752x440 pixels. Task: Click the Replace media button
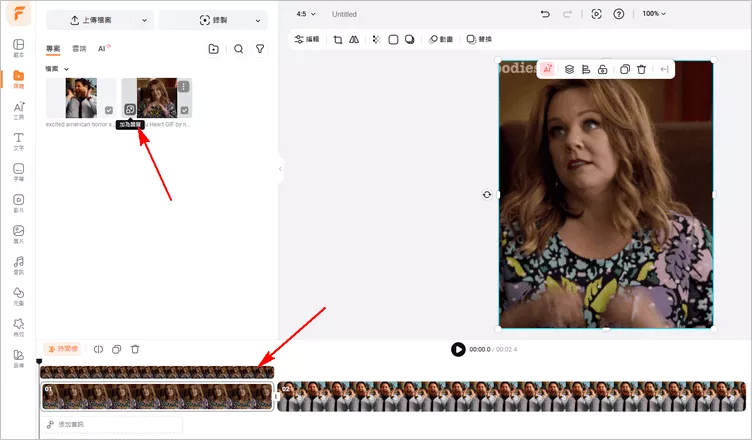479,39
